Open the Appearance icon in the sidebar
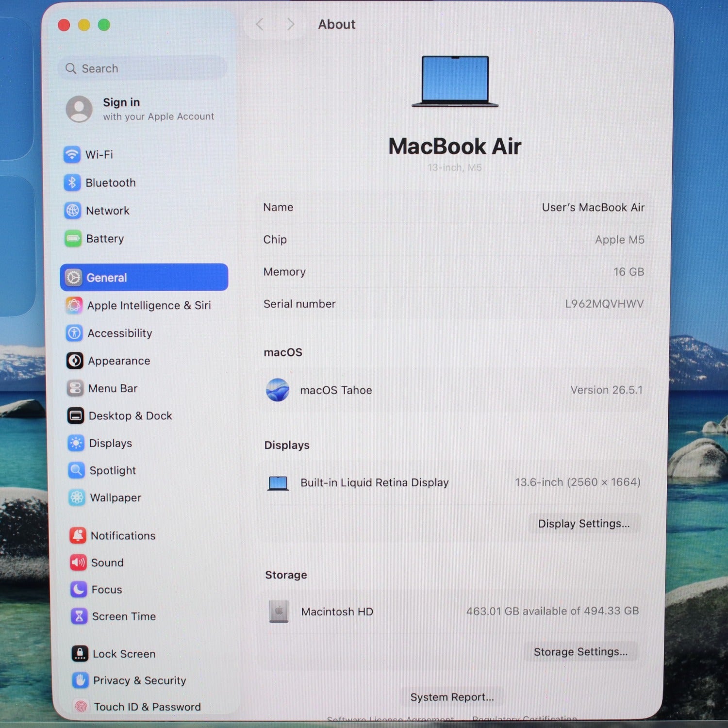 click(75, 361)
